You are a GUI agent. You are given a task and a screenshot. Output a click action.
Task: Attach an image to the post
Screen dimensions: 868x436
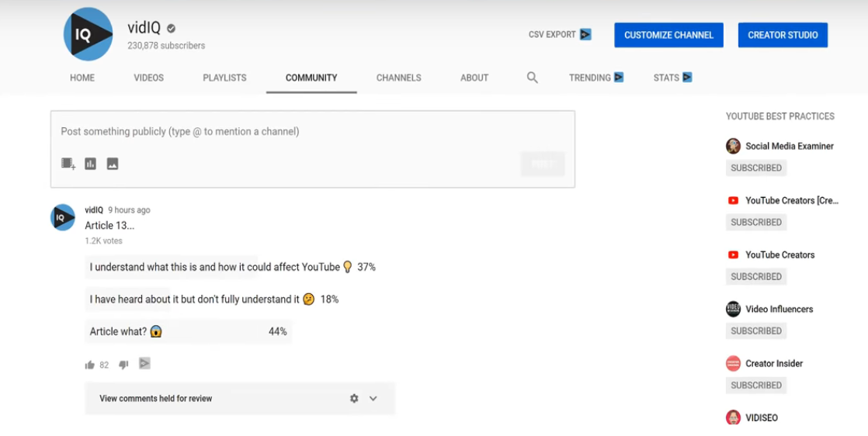(x=113, y=164)
